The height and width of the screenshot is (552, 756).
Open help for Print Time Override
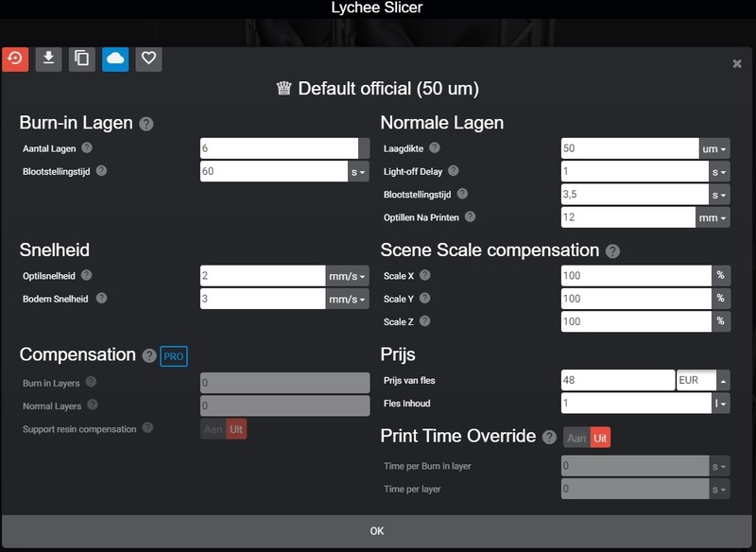549,438
